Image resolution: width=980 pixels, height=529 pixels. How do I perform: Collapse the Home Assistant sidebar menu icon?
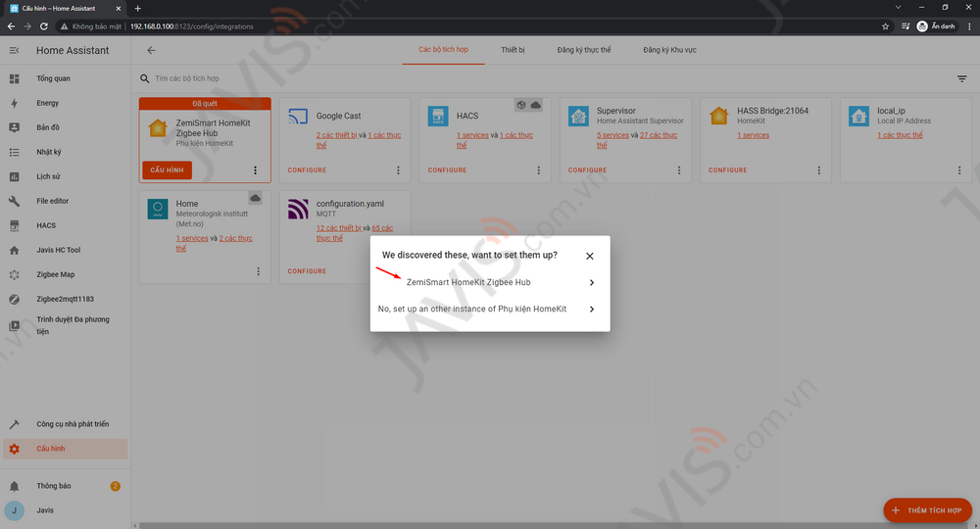(15, 51)
